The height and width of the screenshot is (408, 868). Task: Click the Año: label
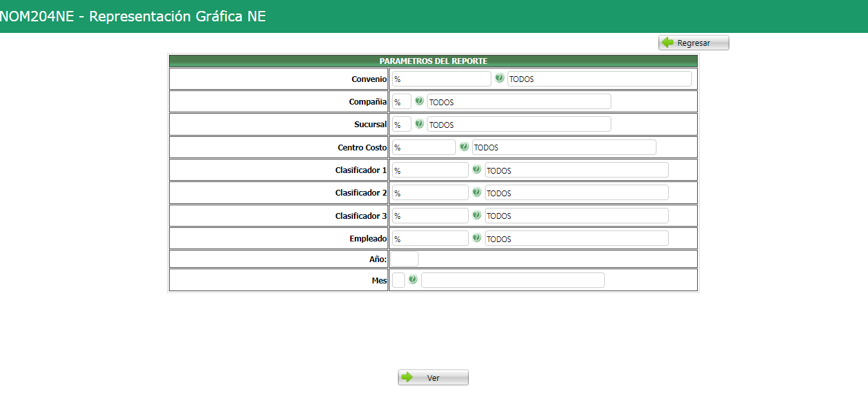click(377, 259)
